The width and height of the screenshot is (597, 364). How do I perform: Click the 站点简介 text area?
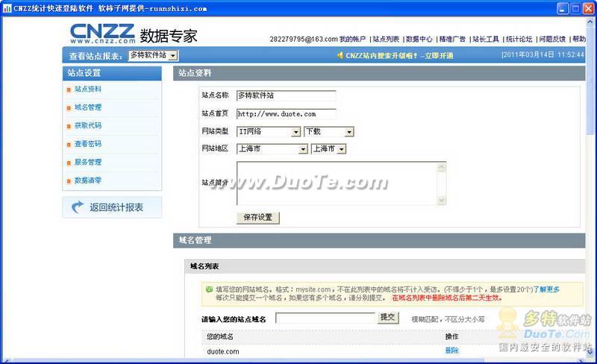(341, 183)
